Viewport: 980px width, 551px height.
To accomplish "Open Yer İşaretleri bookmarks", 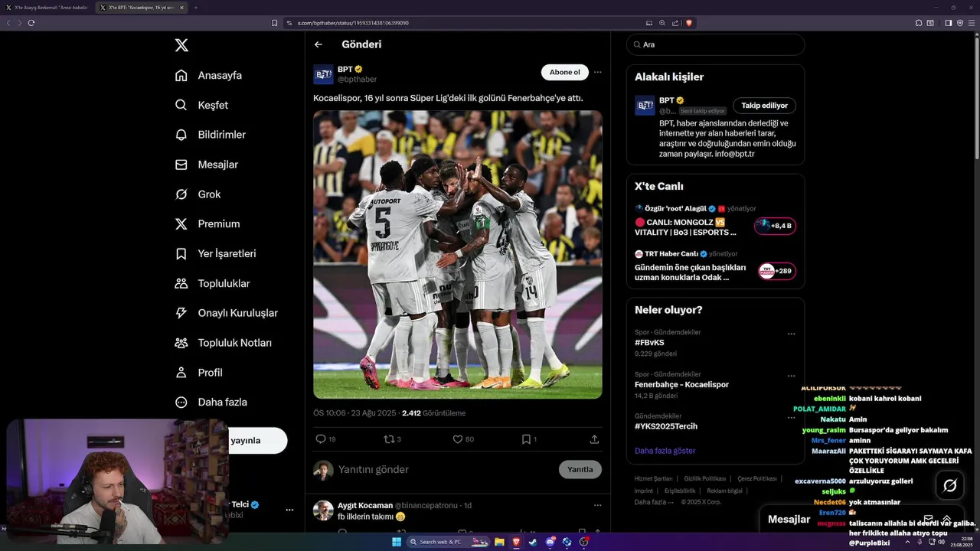I will click(x=215, y=253).
